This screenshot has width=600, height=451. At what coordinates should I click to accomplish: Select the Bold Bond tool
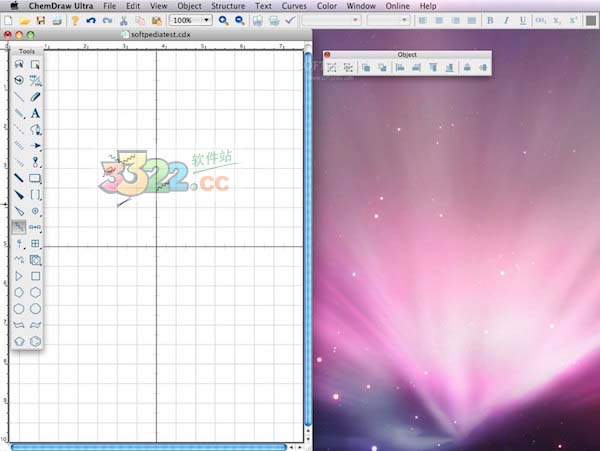coord(19,178)
